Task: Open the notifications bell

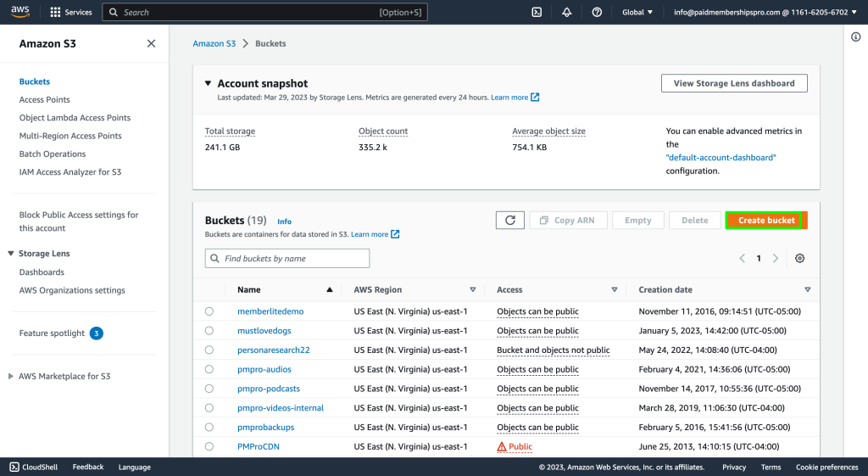Action: [x=567, y=12]
